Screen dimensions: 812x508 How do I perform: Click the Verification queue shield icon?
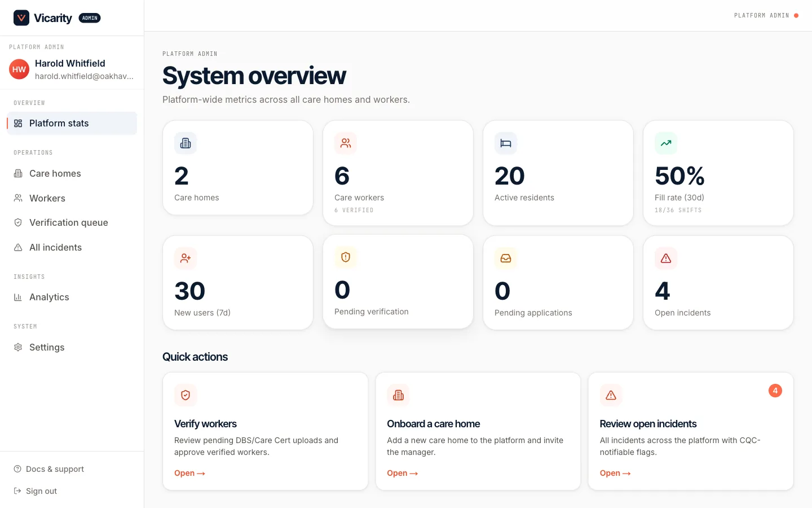pyautogui.click(x=18, y=222)
